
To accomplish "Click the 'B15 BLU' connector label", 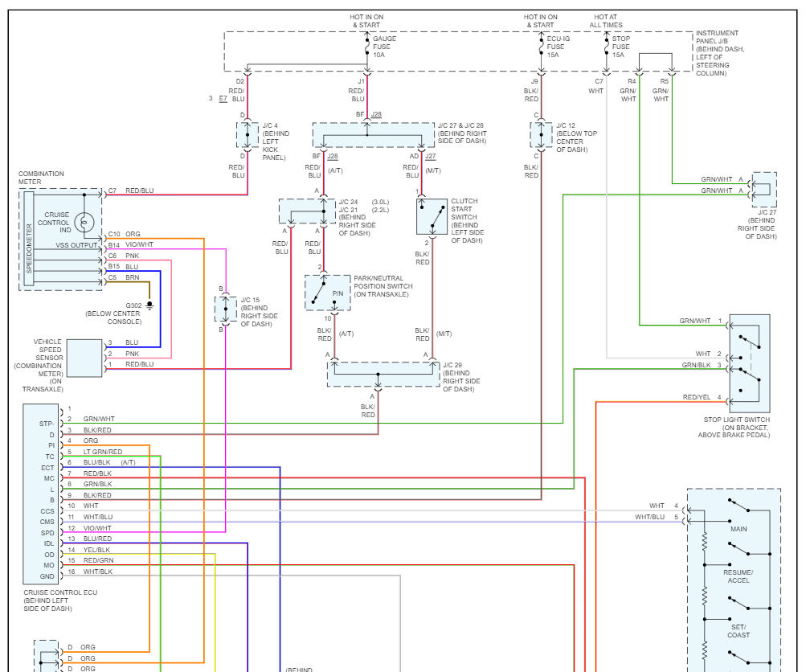I will coord(124,266).
